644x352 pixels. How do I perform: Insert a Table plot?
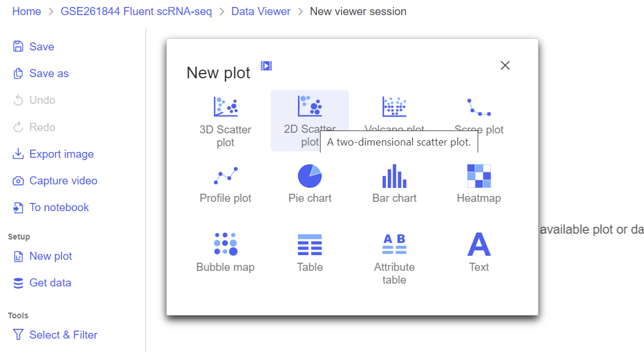(310, 244)
